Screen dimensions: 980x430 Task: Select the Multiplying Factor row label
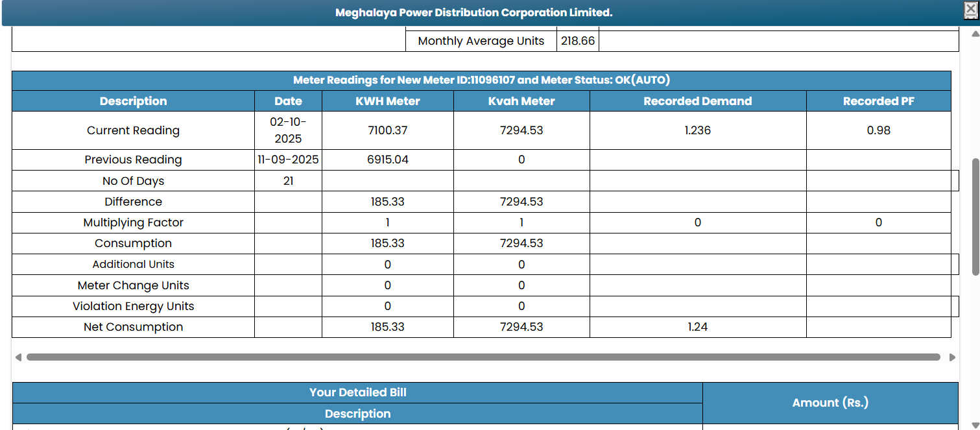(133, 222)
